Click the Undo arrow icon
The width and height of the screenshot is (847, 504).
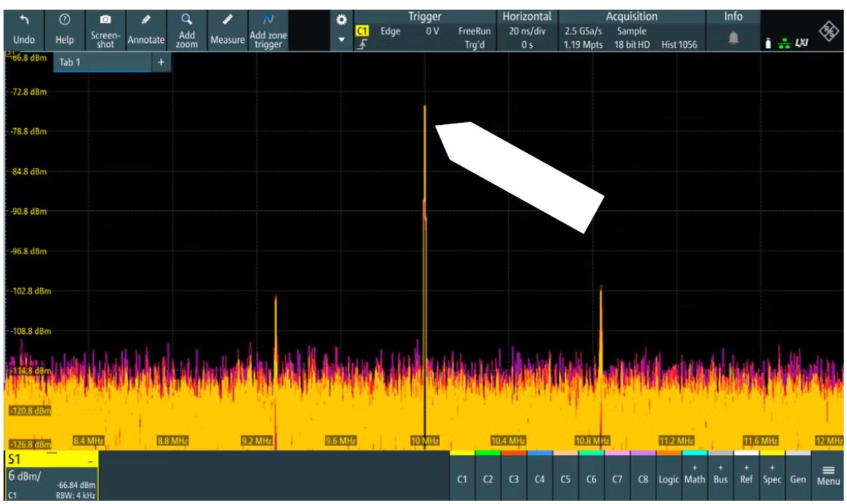point(23,21)
